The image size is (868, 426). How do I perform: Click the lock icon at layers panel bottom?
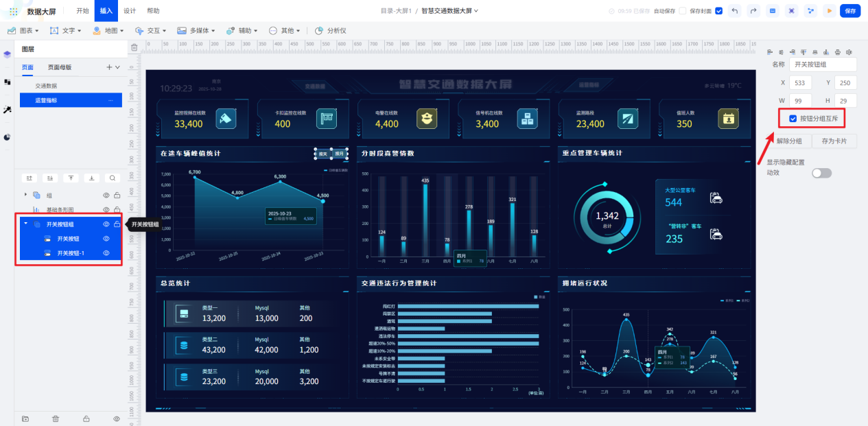(86, 418)
